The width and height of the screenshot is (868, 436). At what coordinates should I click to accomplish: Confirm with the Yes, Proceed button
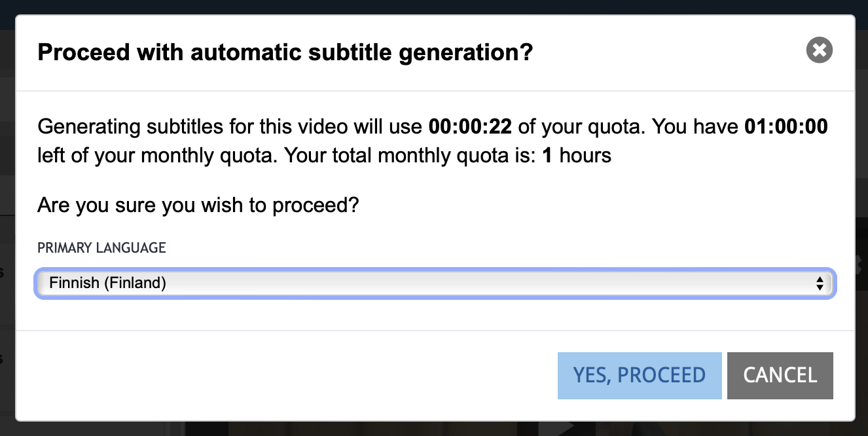point(639,375)
